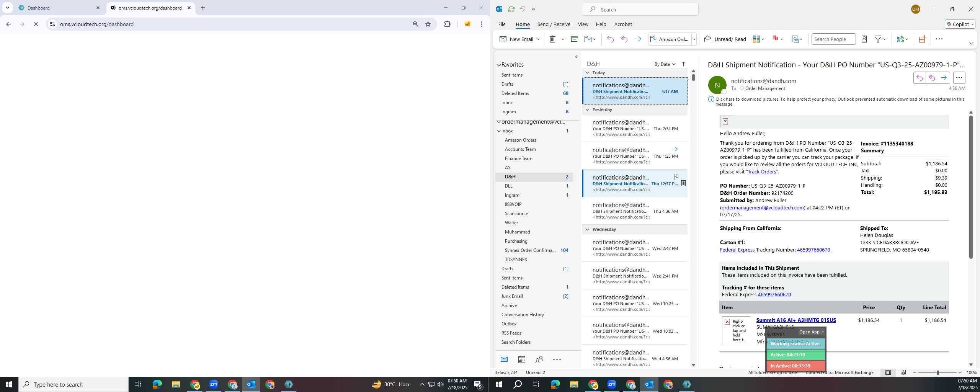Open Chrome Extensions puzzle icon

point(447,24)
